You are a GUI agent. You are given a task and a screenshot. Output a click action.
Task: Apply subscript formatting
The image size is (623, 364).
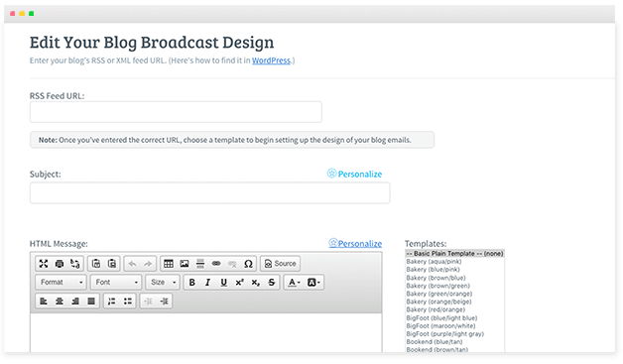pyautogui.click(x=256, y=282)
